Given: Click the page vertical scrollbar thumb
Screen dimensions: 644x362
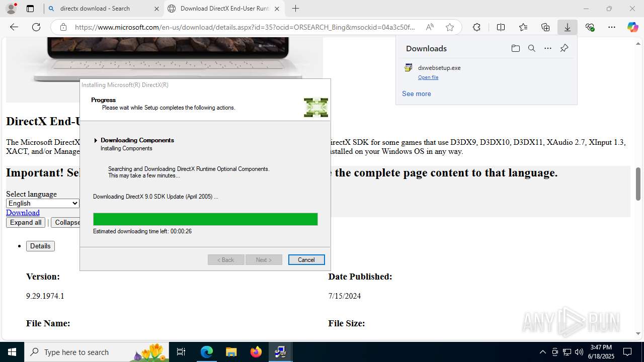Looking at the screenshot, I should pos(638,184).
